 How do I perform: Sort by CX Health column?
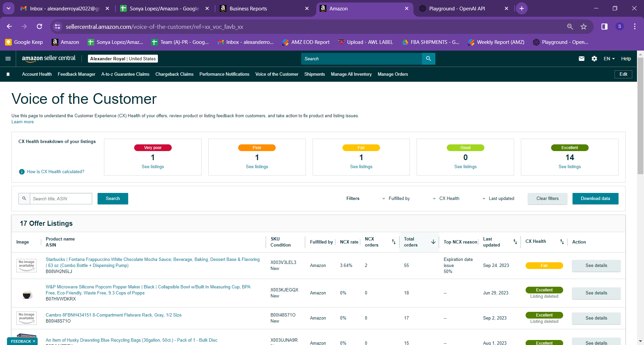562,242
